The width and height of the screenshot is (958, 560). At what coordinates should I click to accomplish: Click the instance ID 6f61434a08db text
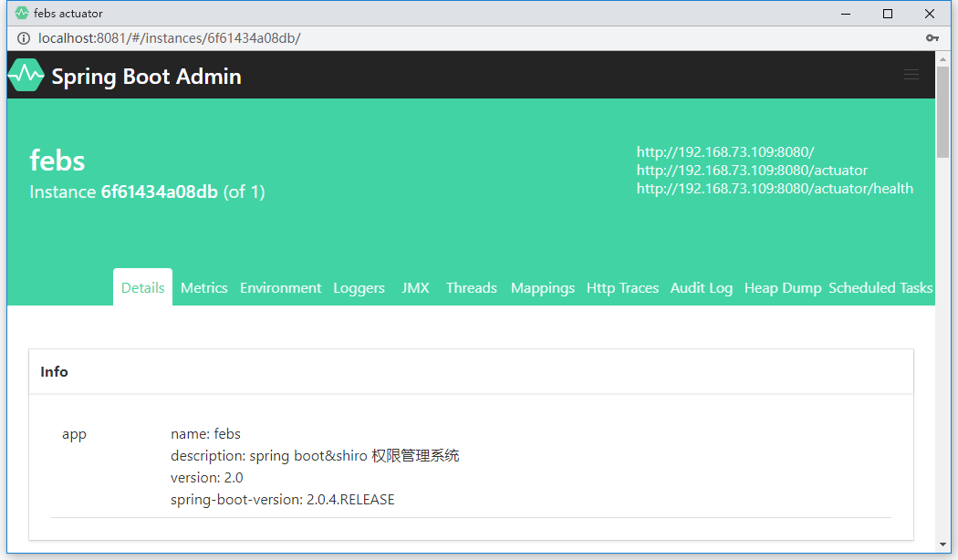pos(160,192)
